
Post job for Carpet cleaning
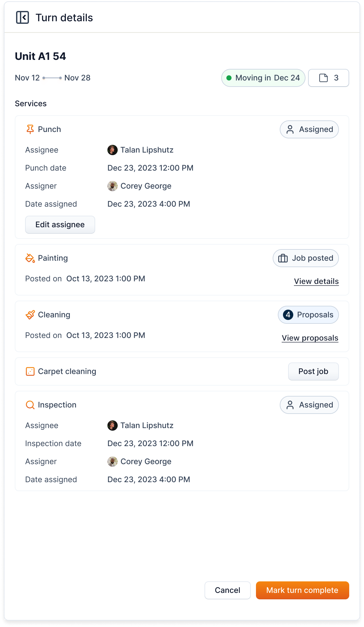click(313, 371)
